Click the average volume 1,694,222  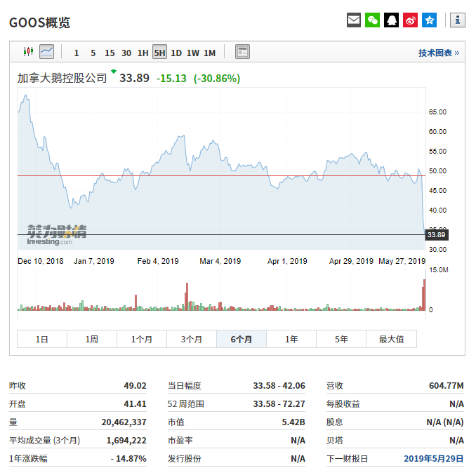coord(126,440)
